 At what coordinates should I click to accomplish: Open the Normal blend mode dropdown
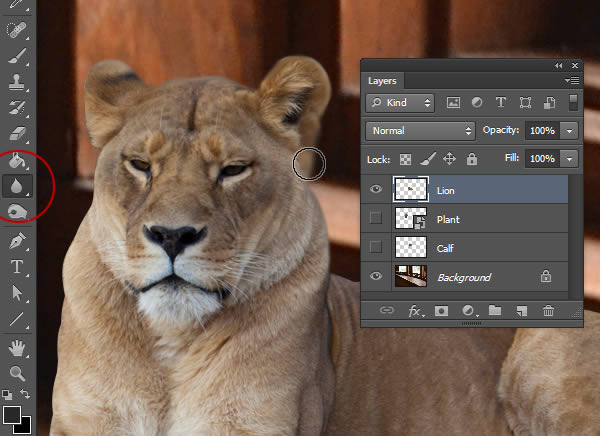(x=421, y=131)
